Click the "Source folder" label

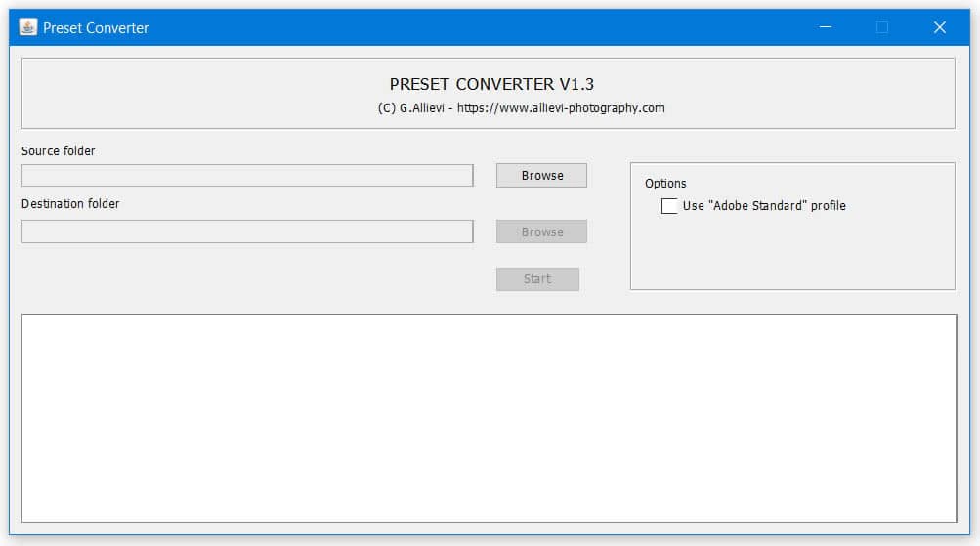[59, 151]
